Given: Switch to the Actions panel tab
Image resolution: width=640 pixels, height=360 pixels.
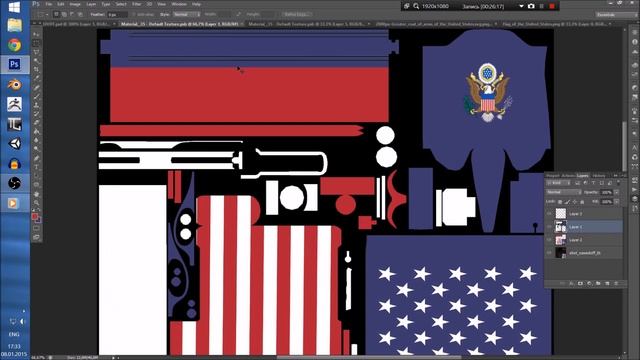Looking at the screenshot, I should 568,176.
